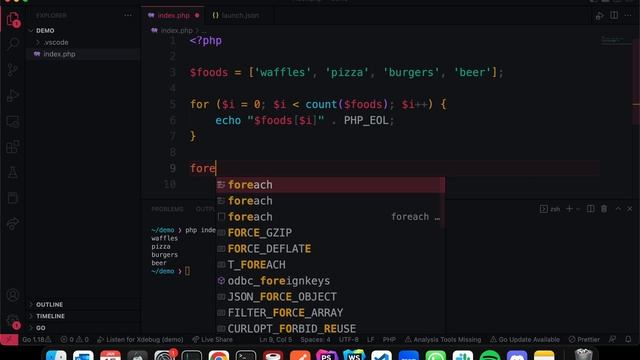The width and height of the screenshot is (640, 360).
Task: Open Spotify from the dock
Action: point(490,356)
